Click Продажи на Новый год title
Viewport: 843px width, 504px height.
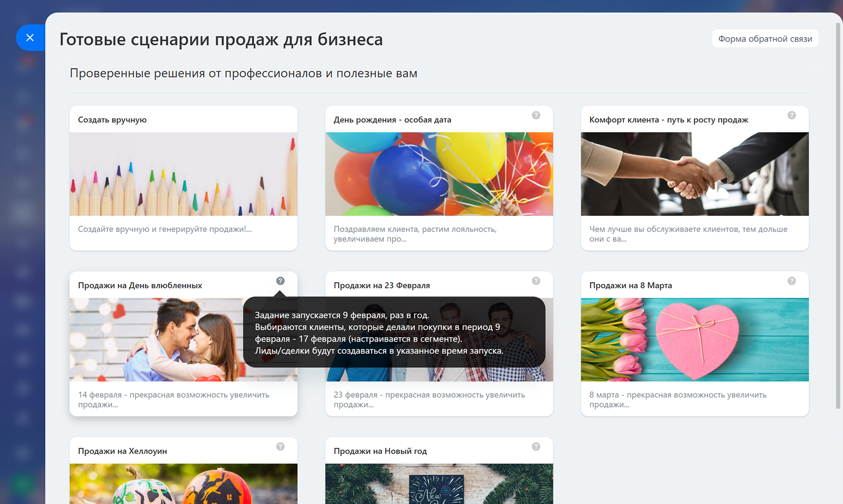[380, 451]
